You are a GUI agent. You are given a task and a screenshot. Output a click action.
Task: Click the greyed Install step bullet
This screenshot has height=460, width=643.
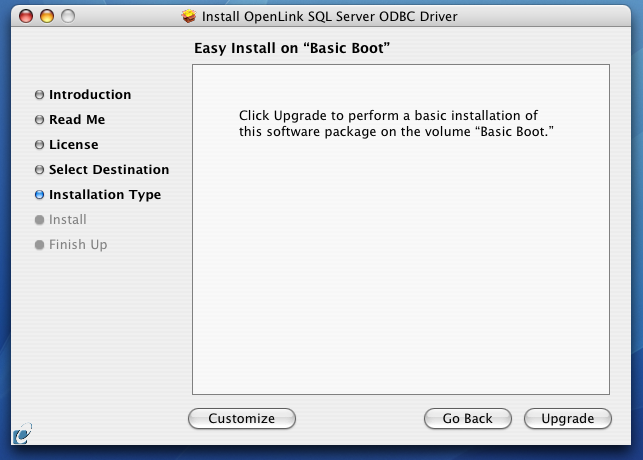tap(39, 220)
